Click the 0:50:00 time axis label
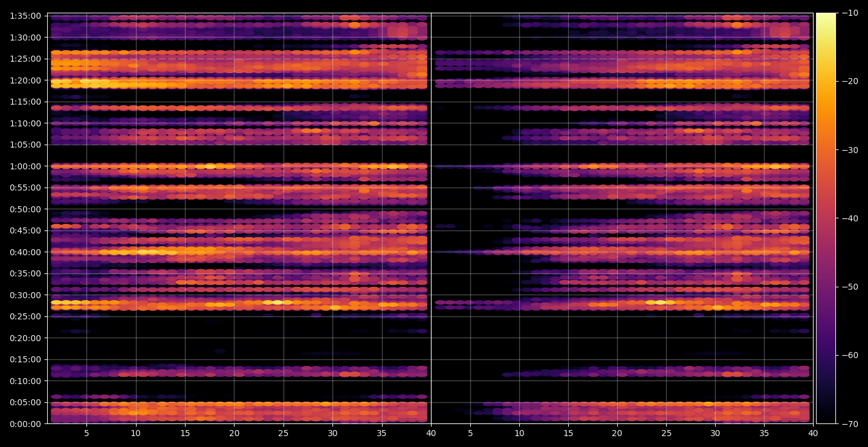Image resolution: width=868 pixels, height=447 pixels. 25,209
